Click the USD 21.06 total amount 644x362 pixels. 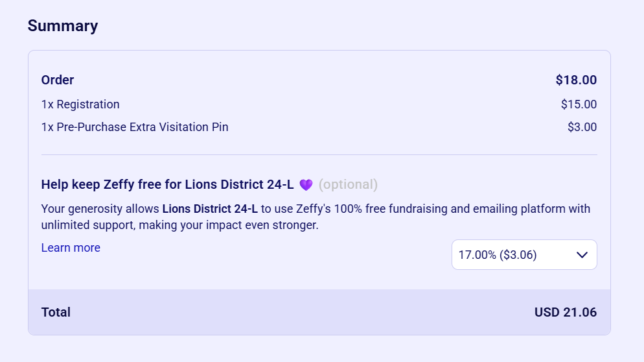click(x=565, y=312)
